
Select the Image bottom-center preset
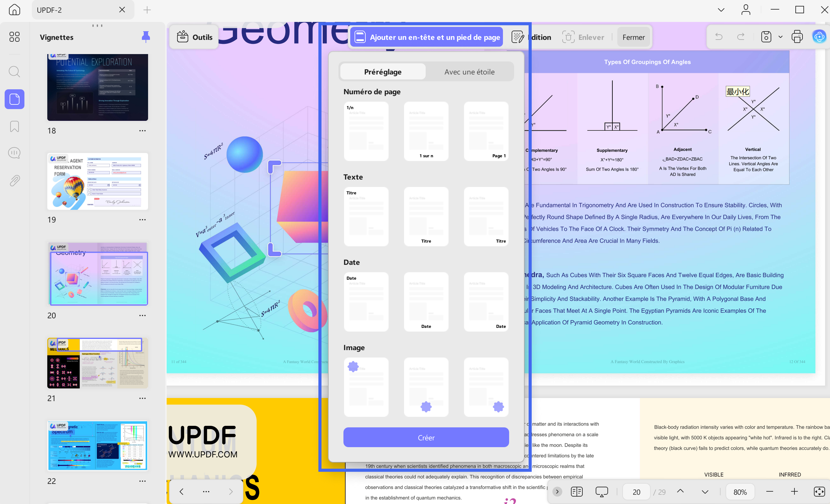pos(426,387)
